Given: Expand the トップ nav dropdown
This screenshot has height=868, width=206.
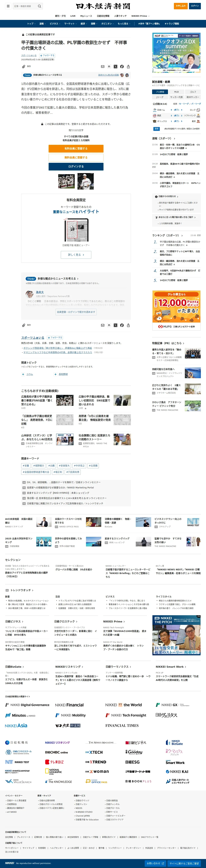Looking at the screenshot, I should 31,24.
